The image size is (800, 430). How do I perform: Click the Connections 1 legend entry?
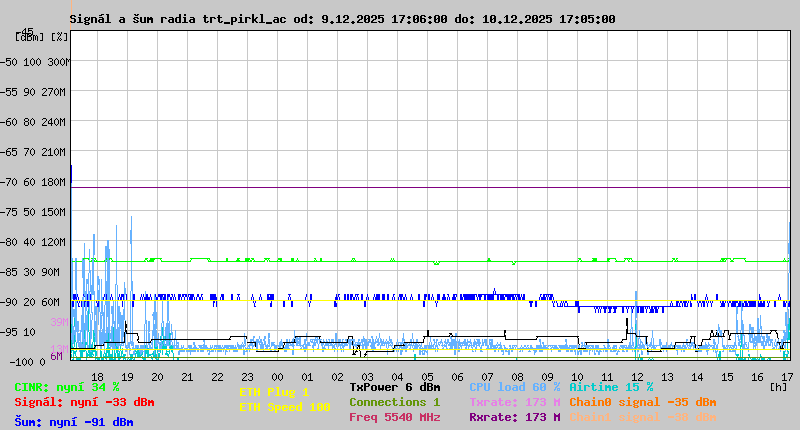(x=395, y=402)
